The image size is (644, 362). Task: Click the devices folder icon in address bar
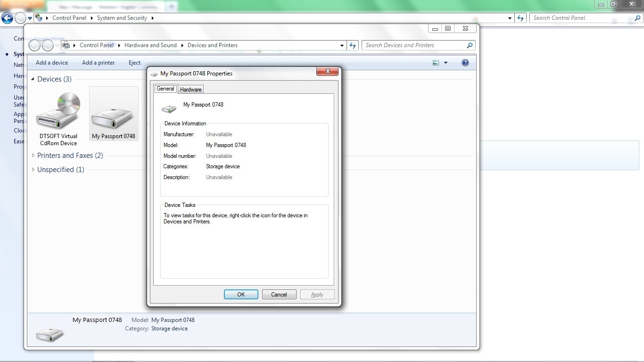pyautogui.click(x=66, y=45)
